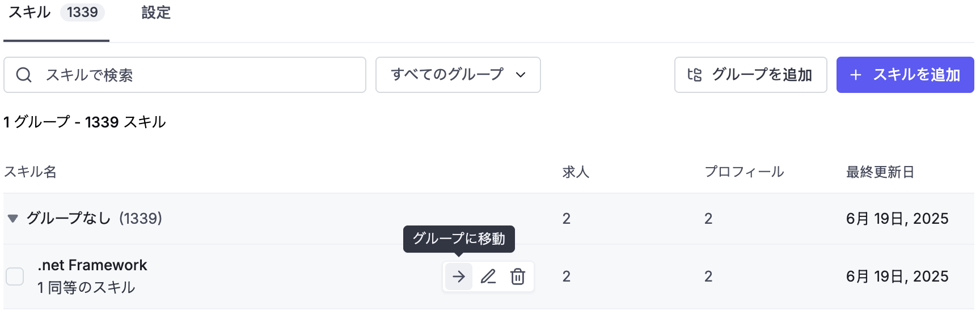
Task: Click the スキル名 column header
Action: (x=30, y=172)
